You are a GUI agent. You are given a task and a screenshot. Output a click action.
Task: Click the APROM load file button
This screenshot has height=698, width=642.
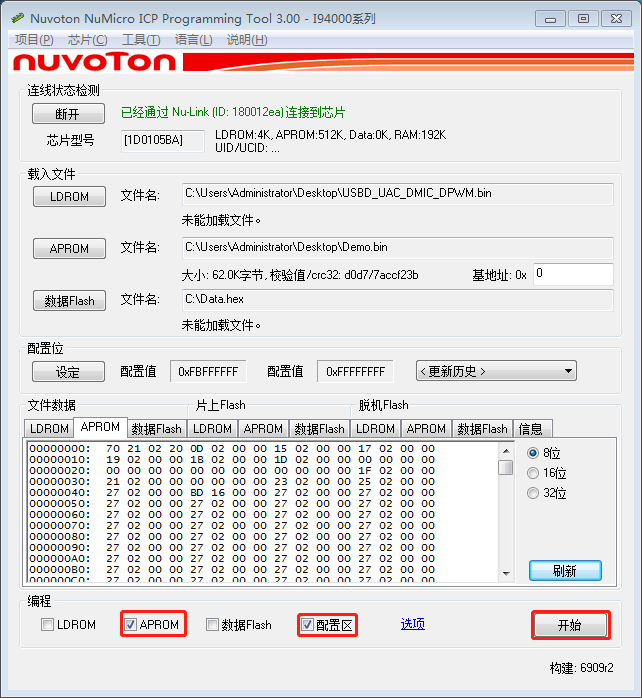click(x=69, y=248)
